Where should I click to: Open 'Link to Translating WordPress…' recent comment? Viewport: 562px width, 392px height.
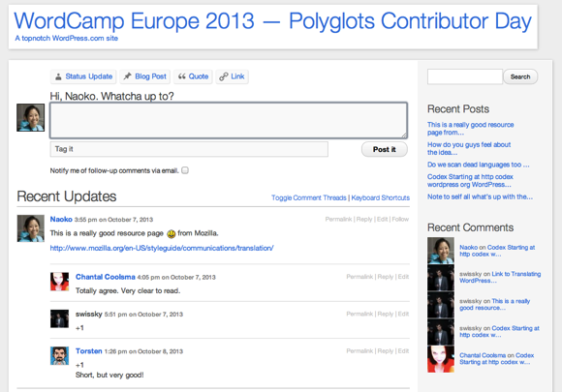500,277
